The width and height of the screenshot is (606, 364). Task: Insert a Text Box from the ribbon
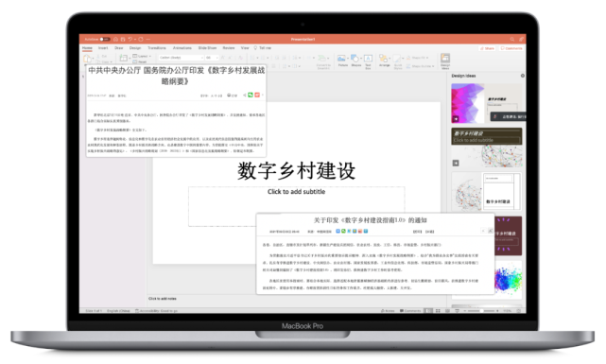[x=368, y=61]
